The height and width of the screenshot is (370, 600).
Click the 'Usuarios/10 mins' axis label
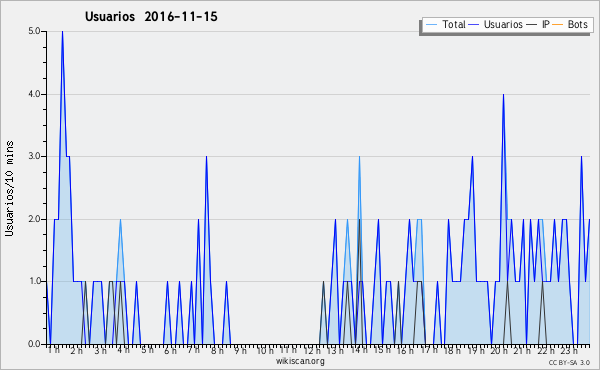point(10,189)
